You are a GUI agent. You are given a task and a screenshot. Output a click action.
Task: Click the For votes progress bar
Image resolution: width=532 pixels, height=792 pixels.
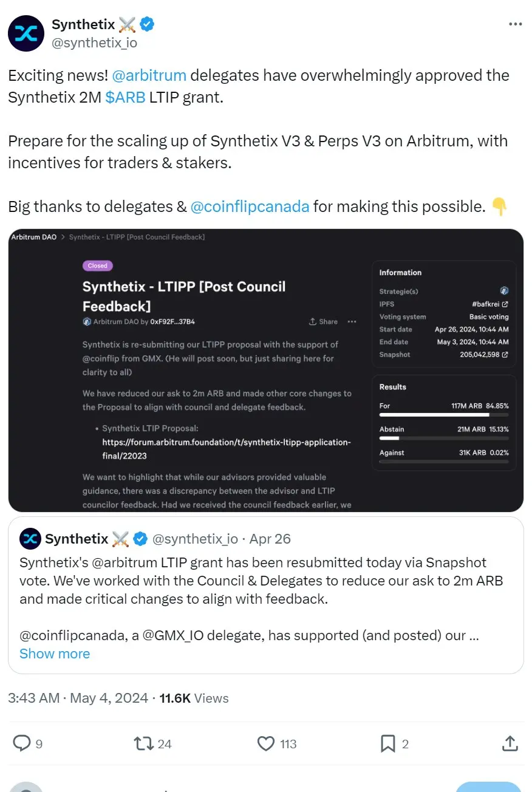pyautogui.click(x=443, y=415)
